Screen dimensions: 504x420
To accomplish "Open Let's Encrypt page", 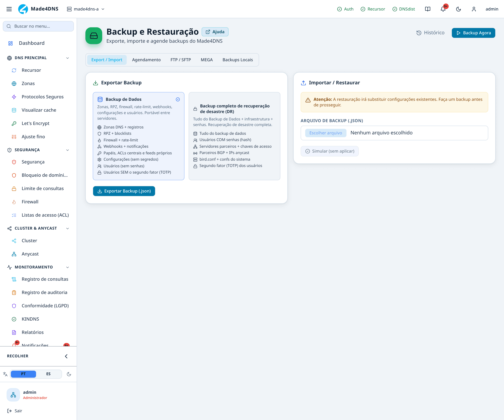I will tap(38, 123).
